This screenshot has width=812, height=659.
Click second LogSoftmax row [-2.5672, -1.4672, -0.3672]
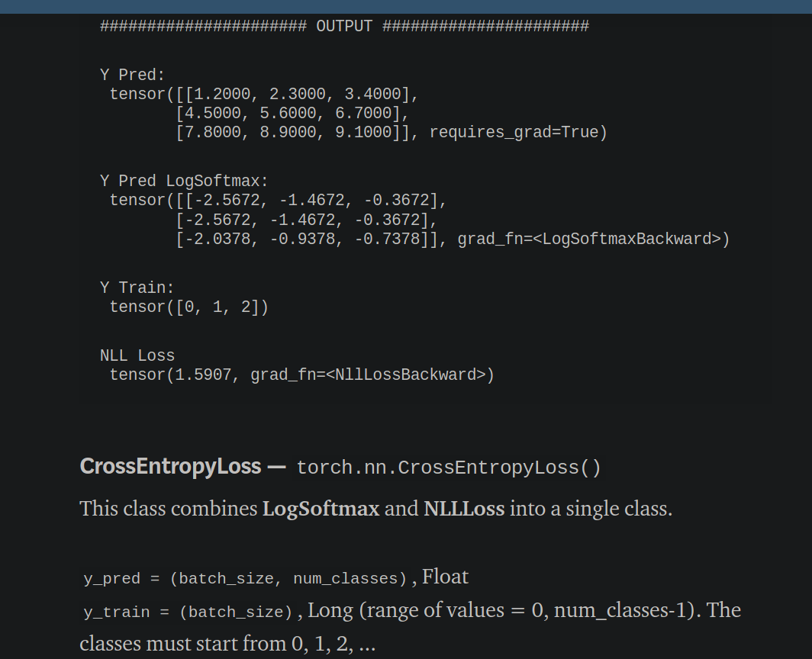coord(307,220)
